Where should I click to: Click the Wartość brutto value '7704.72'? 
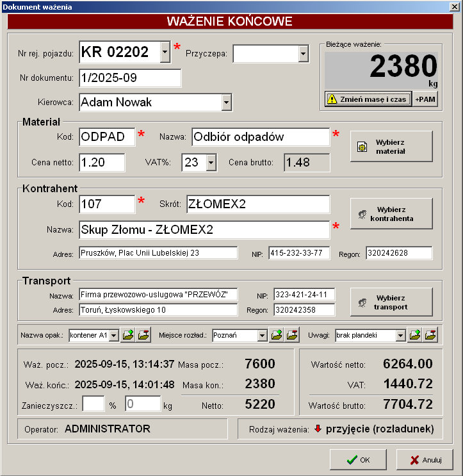pyautogui.click(x=408, y=404)
